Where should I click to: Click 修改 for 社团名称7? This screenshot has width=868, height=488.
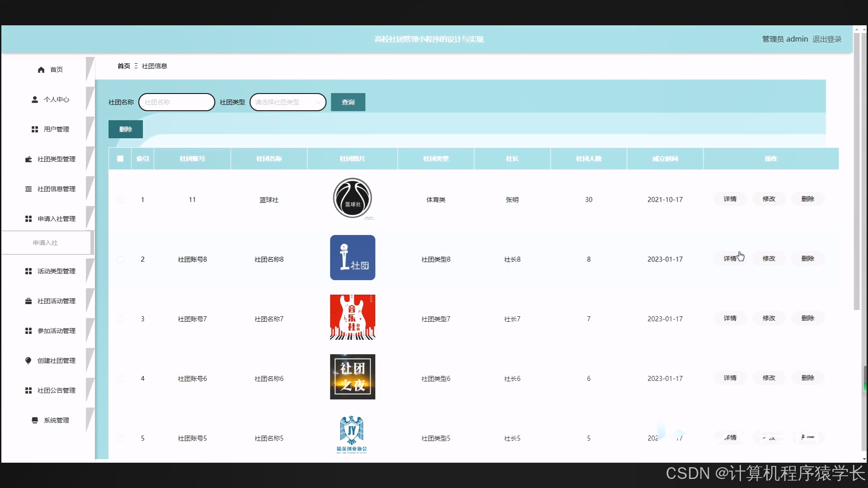[769, 318]
